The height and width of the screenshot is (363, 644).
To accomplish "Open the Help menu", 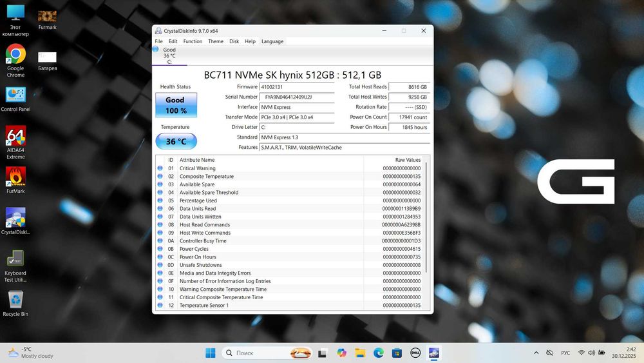I will click(x=250, y=41).
